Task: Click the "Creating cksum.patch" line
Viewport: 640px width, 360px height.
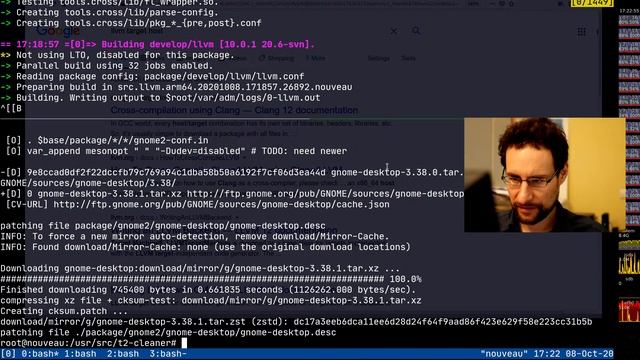Action: coord(64,311)
